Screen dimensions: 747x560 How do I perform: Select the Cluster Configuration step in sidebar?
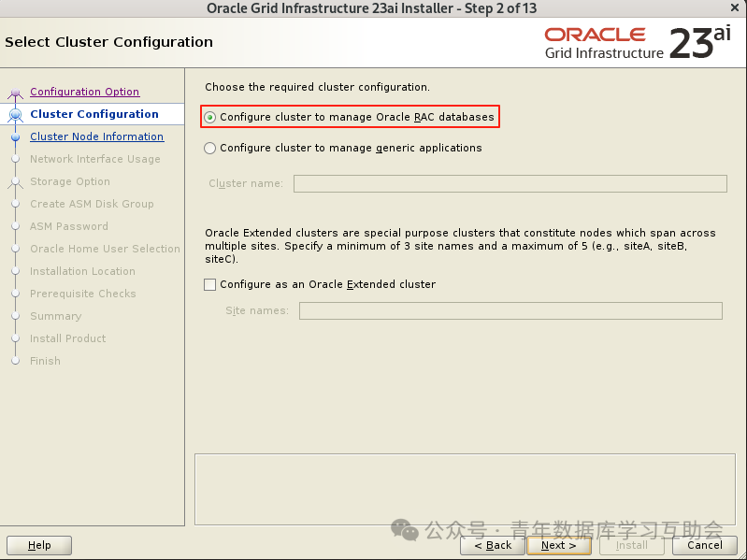(x=94, y=114)
